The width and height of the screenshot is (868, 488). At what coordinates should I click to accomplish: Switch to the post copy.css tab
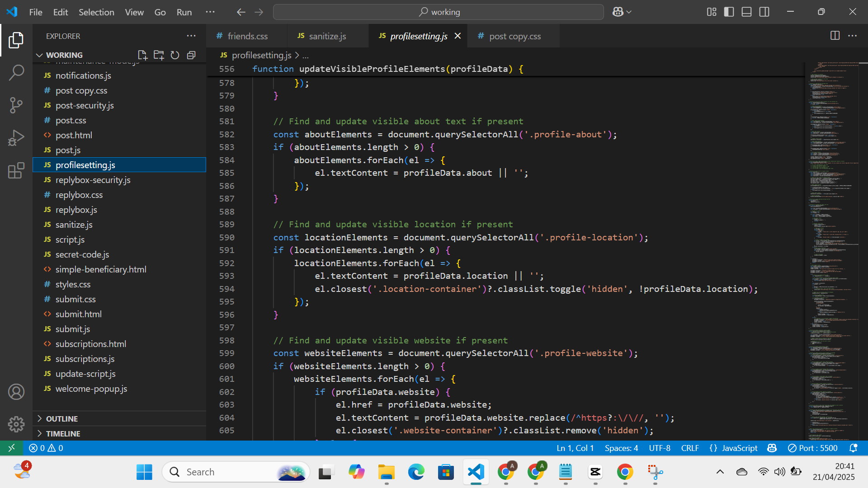(514, 36)
